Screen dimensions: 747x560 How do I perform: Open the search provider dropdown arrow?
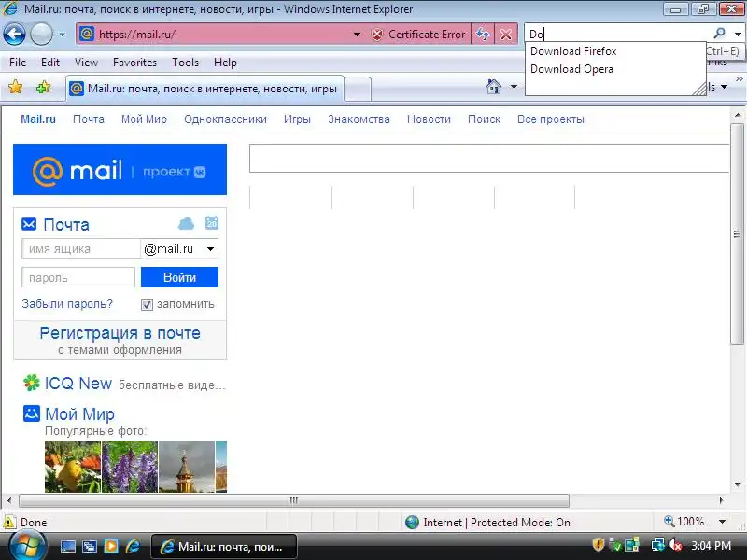[x=738, y=34]
